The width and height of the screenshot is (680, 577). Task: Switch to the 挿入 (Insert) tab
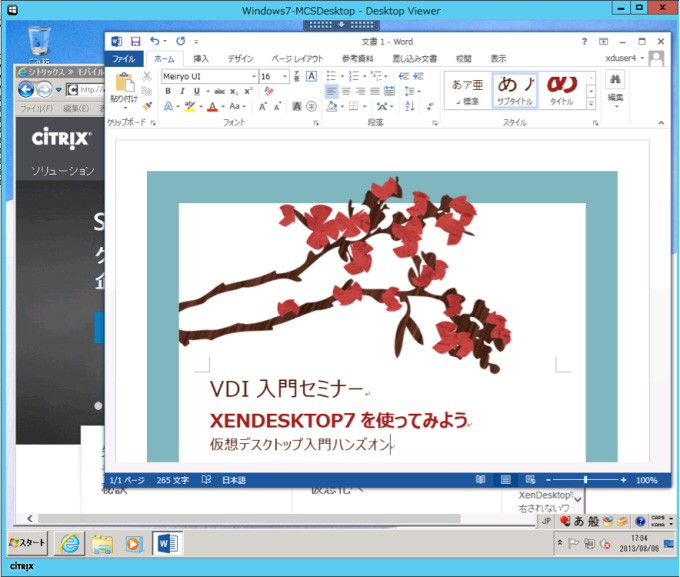coord(201,59)
